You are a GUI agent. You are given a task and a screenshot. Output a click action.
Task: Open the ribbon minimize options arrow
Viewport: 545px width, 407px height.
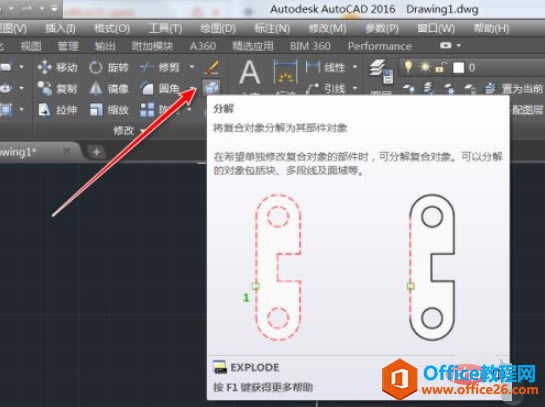point(459,46)
